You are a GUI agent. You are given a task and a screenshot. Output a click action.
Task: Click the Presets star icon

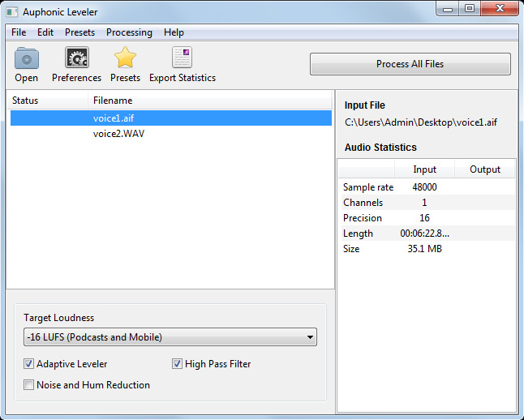(x=125, y=59)
